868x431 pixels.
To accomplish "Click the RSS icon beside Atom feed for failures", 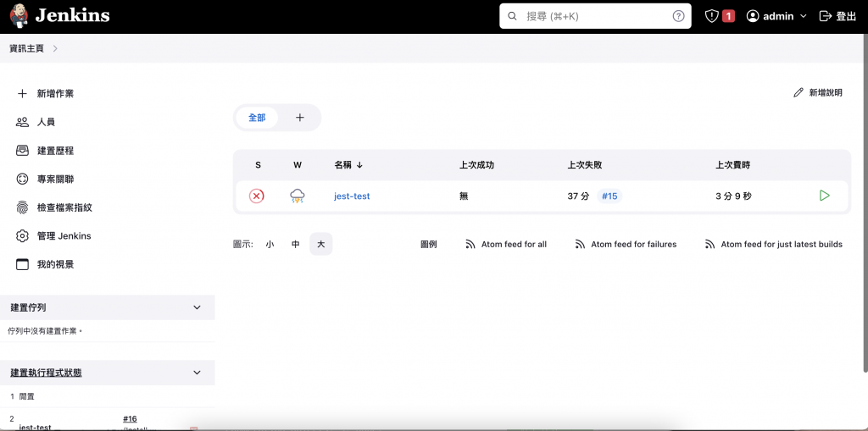I will click(580, 244).
